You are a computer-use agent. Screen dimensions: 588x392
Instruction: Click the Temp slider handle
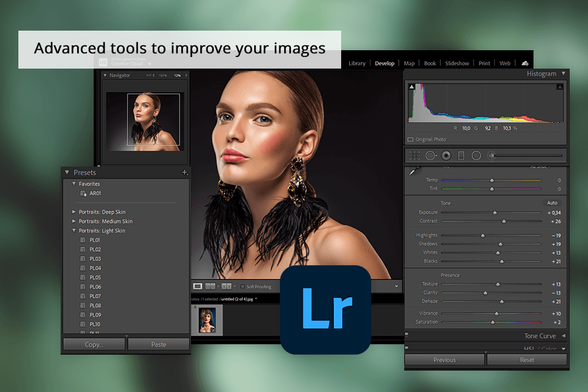(x=492, y=181)
